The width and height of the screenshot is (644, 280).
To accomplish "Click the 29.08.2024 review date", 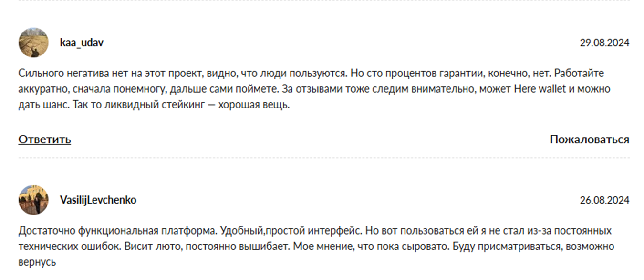I will pyautogui.click(x=604, y=43).
